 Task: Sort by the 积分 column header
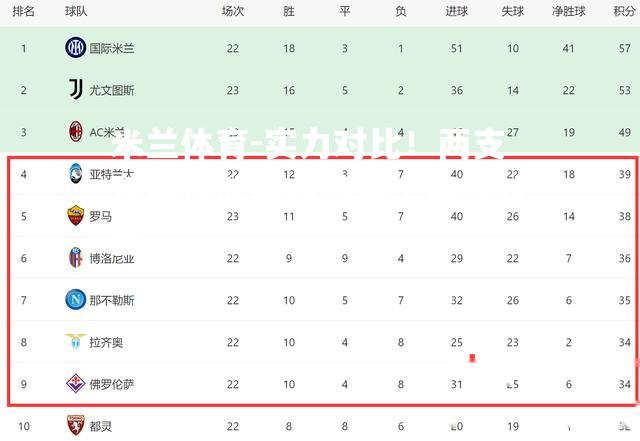coord(624,11)
